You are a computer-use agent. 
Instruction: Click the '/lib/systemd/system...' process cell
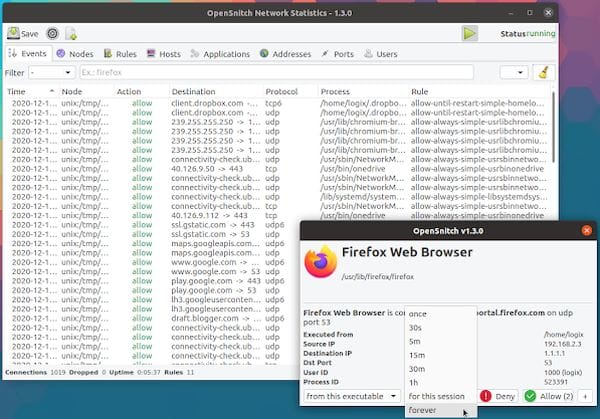[364, 197]
